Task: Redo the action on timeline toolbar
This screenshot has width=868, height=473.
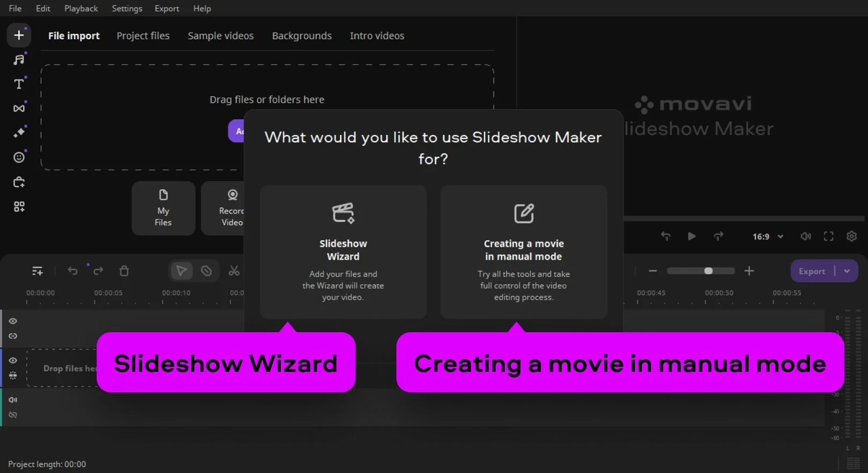Action: pos(98,271)
